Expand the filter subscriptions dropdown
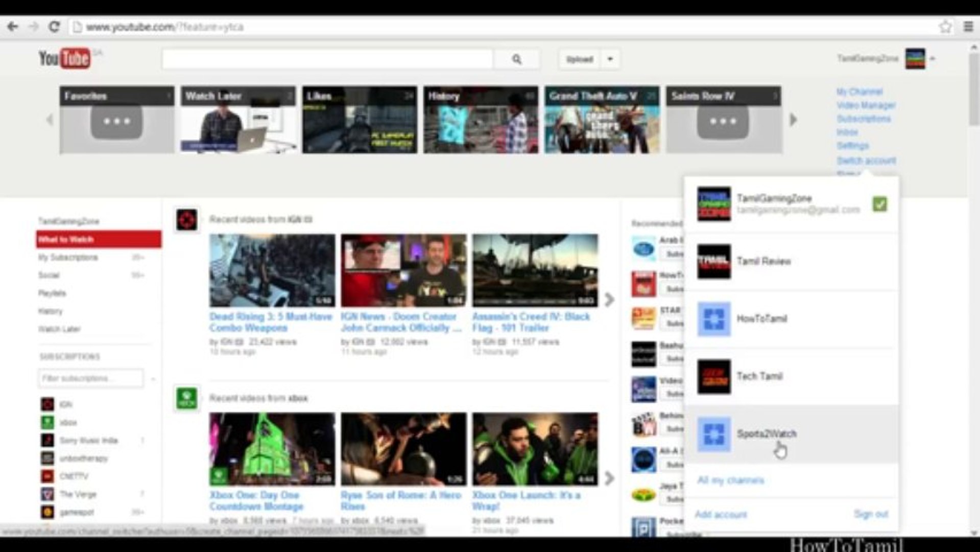The height and width of the screenshot is (552, 980). point(154,379)
